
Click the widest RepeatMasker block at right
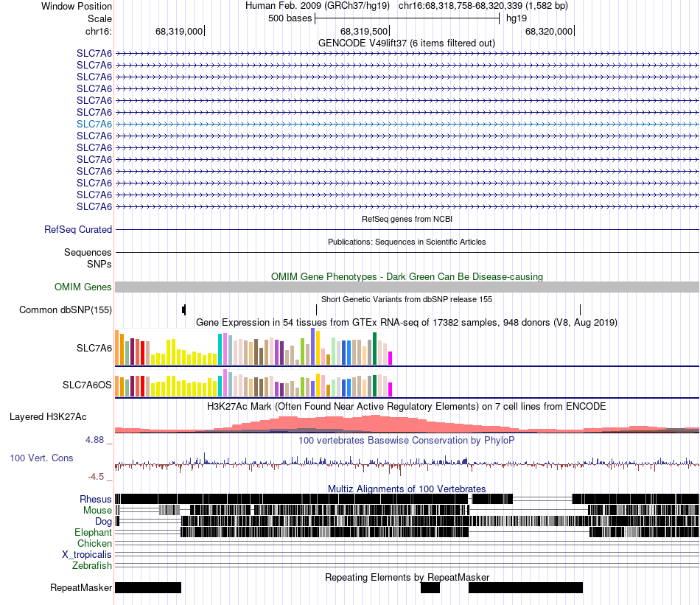coord(525,588)
